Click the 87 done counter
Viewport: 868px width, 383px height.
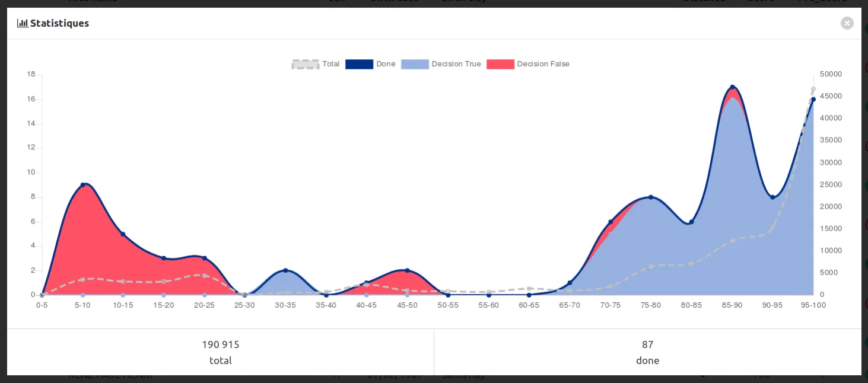(x=647, y=344)
